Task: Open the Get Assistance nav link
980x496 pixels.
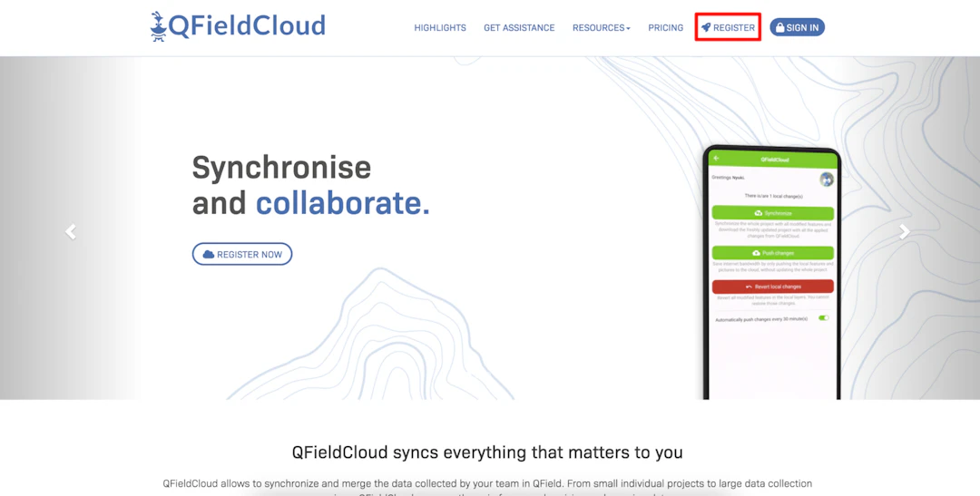Action: point(519,27)
